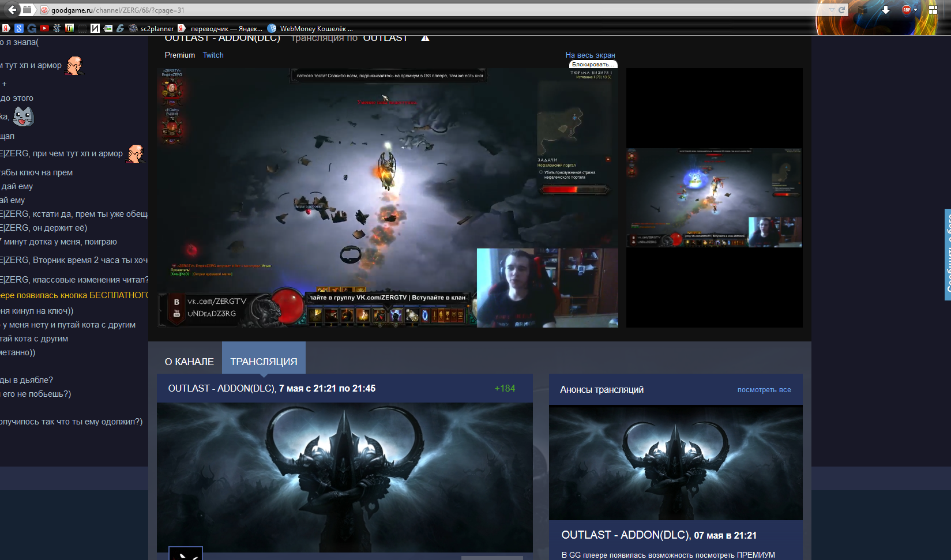Click the facepalm emoji after 'при чем тут хп и армор'
The height and width of the screenshot is (560, 951).
click(136, 154)
